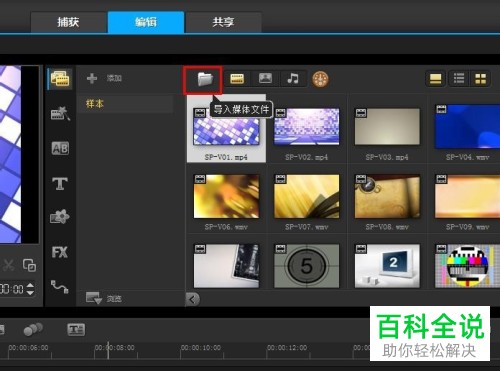The width and height of the screenshot is (500, 371).
Task: Open the Title T panel
Action: point(60,183)
